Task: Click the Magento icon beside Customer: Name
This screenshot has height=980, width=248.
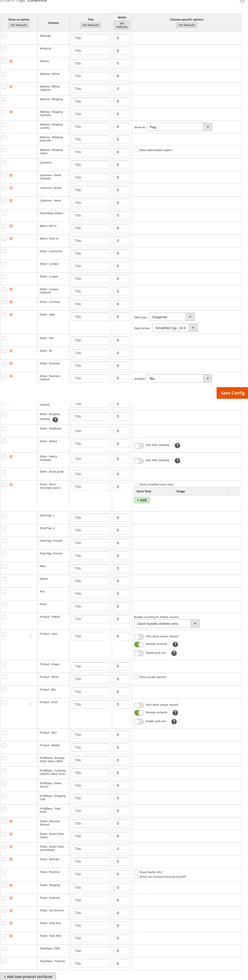Action: point(11,200)
